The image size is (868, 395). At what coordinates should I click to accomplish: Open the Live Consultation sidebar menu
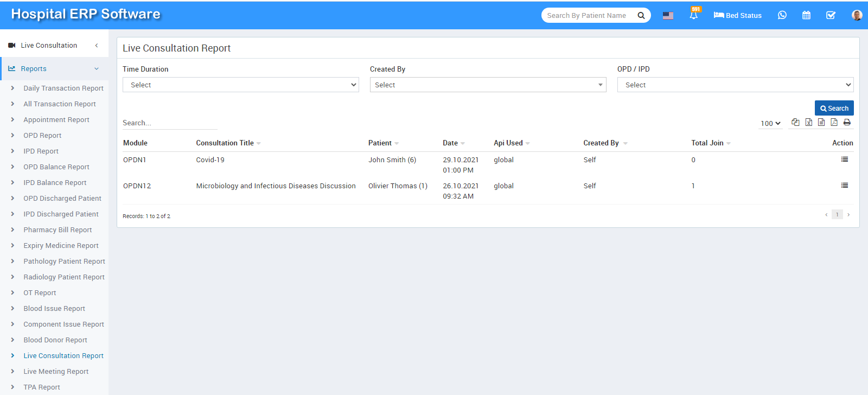pos(49,46)
